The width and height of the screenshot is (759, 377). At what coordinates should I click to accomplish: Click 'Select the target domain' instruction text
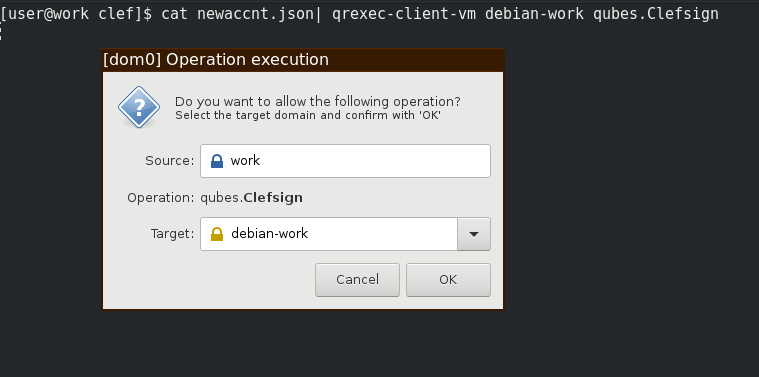(308, 115)
